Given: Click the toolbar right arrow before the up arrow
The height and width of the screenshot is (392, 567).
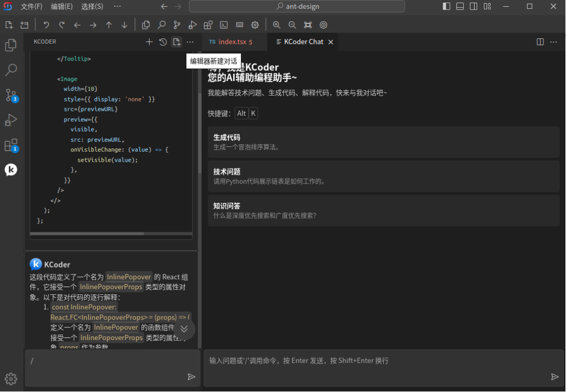Looking at the screenshot, I should click(x=93, y=25).
